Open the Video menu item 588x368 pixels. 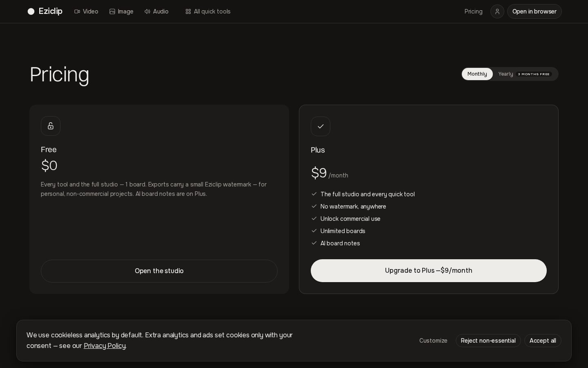click(86, 11)
